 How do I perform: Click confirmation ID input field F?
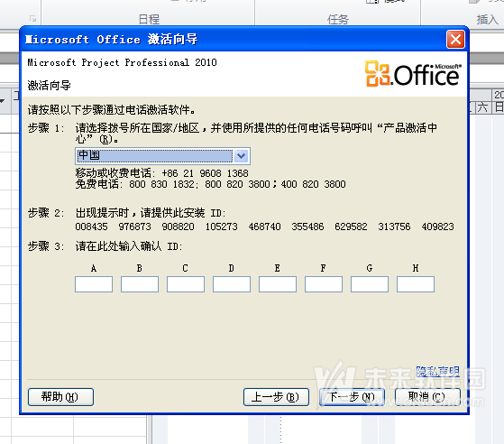point(324,284)
